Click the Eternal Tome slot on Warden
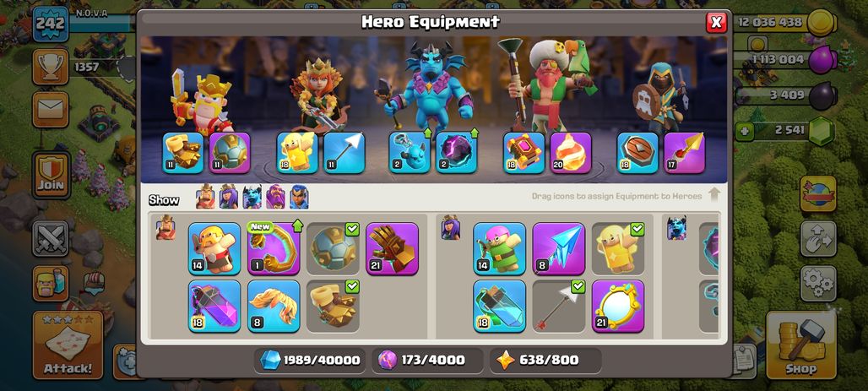 524,152
